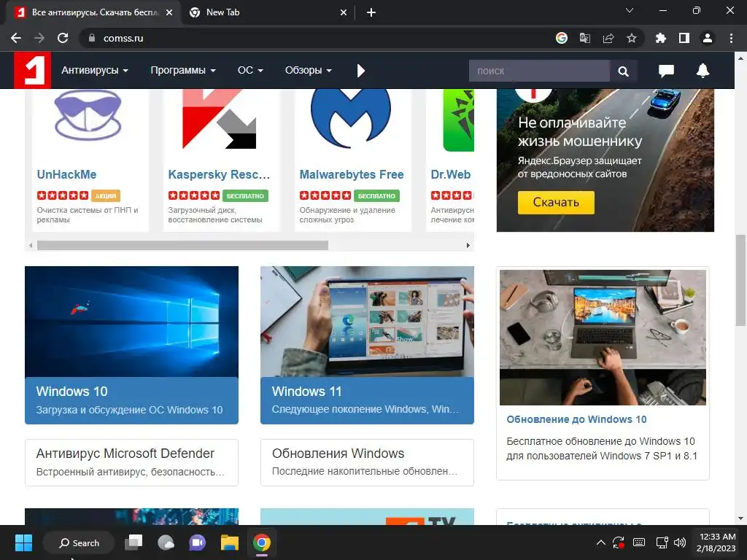Open the notifications bell icon

pyautogui.click(x=703, y=71)
